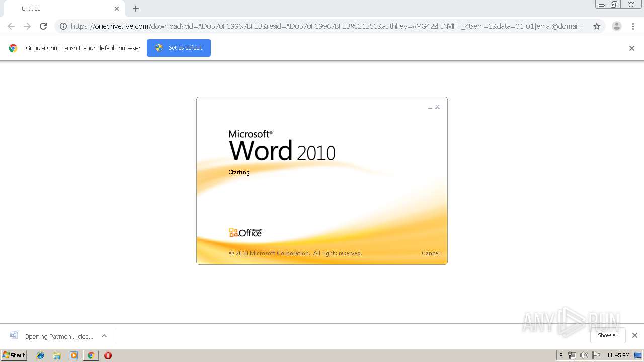Reload the current page
This screenshot has width=644, height=362.
43,26
